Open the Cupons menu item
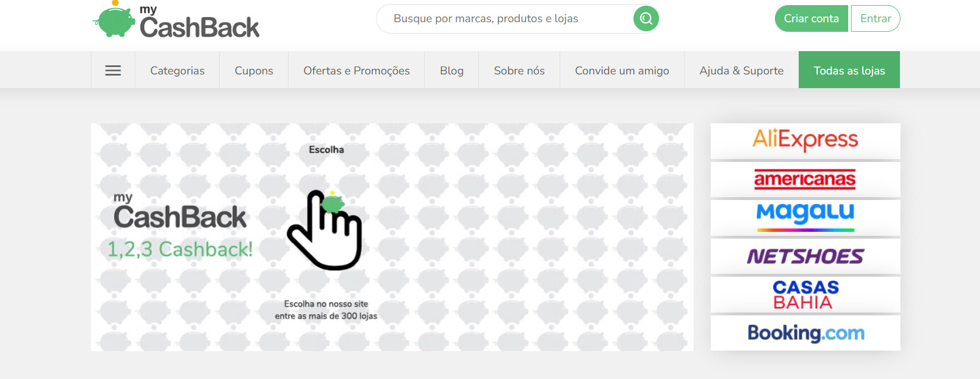 (x=254, y=70)
